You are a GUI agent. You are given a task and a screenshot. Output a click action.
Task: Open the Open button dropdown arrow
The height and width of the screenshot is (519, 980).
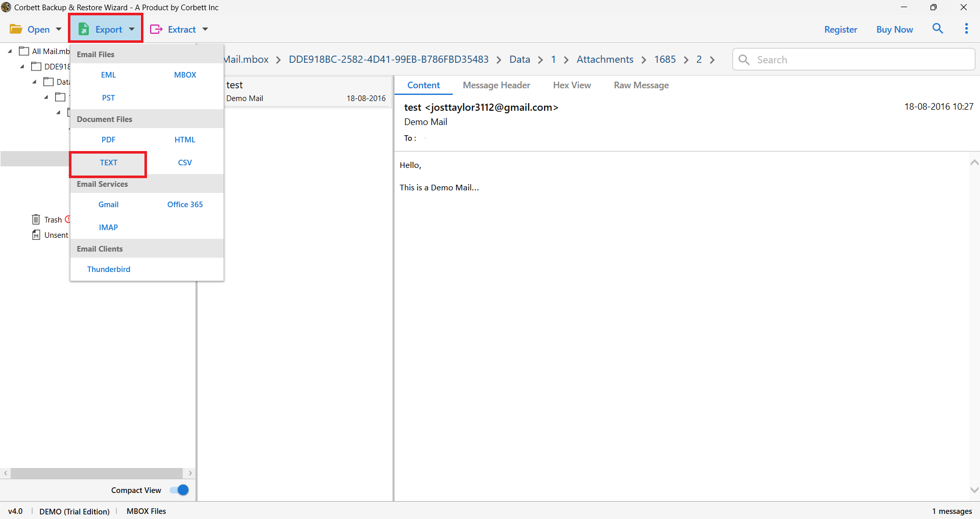tap(59, 29)
